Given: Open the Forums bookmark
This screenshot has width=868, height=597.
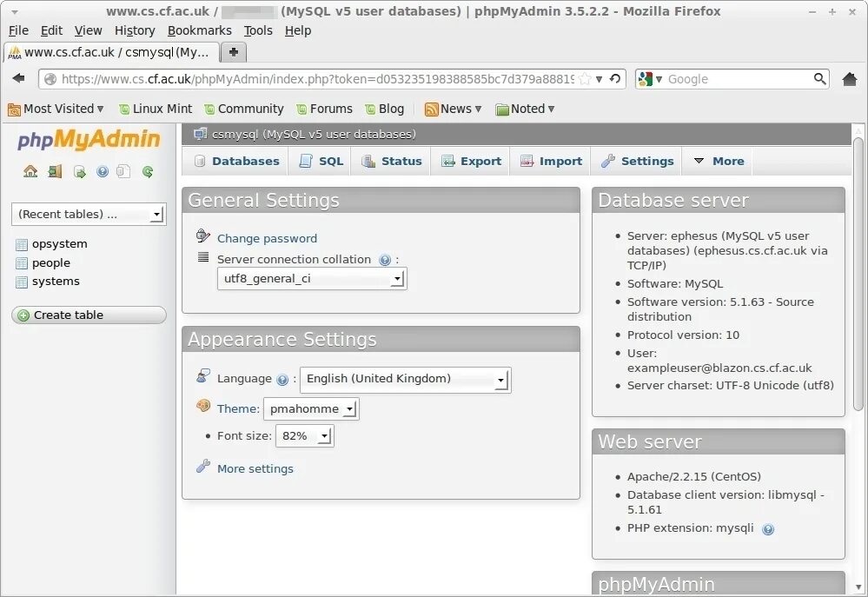Looking at the screenshot, I should pos(324,109).
